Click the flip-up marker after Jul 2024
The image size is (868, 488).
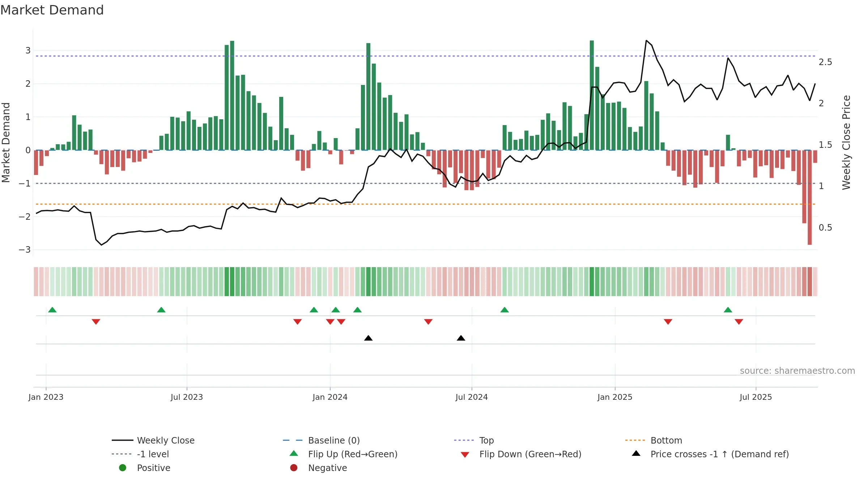[505, 310]
